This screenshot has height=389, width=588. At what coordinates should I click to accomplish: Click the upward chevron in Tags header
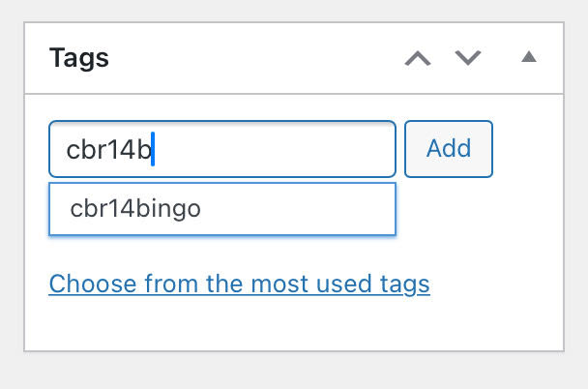point(418,58)
